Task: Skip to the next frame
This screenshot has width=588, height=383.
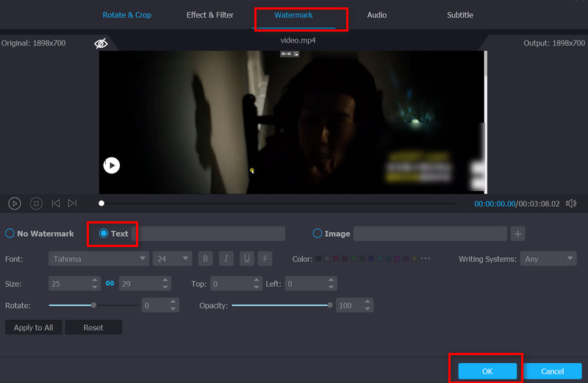Action: coord(72,204)
